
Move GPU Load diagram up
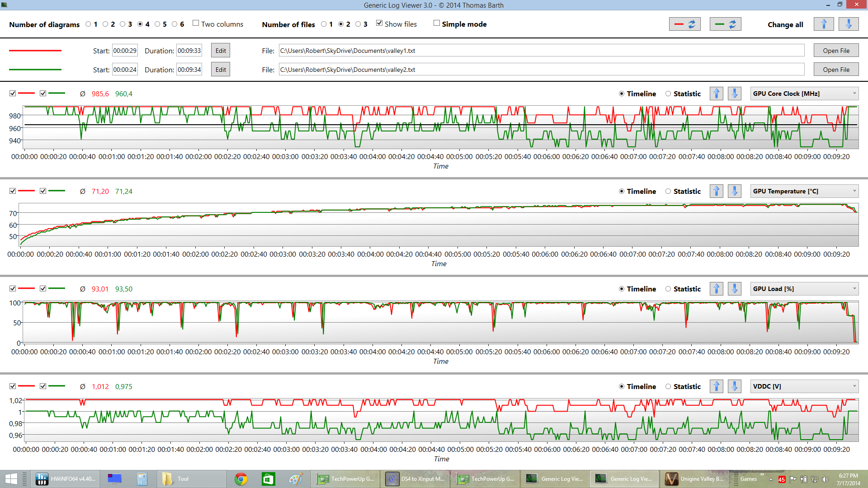[x=717, y=289]
